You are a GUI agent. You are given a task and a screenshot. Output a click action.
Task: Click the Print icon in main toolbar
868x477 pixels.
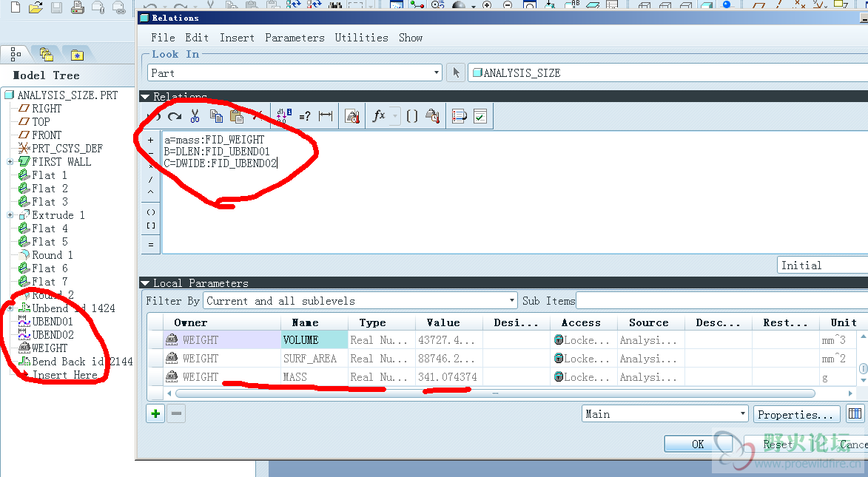(x=78, y=7)
